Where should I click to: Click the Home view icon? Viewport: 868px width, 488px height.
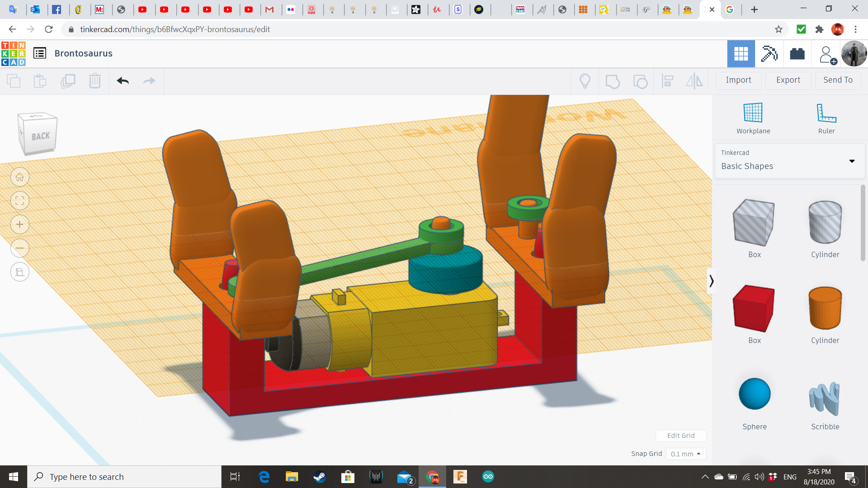coord(20,177)
